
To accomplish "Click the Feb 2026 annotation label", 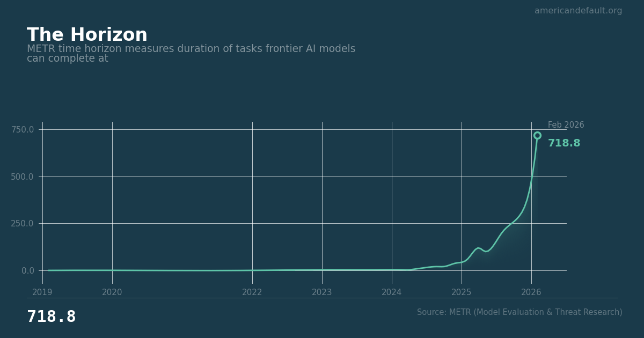I will pyautogui.click(x=566, y=125).
